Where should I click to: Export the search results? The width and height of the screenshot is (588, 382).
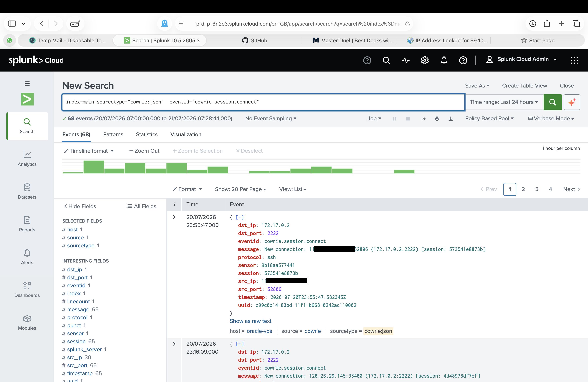click(x=451, y=119)
